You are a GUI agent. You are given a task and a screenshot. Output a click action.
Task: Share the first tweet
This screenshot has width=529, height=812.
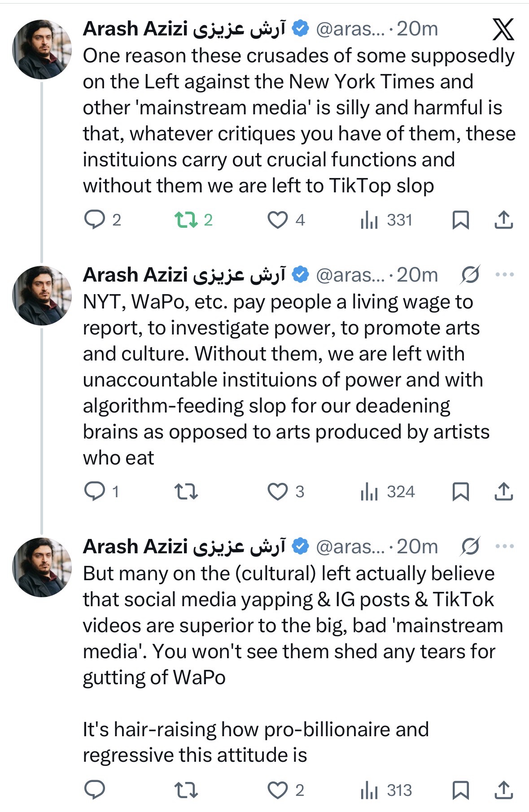coord(503,220)
